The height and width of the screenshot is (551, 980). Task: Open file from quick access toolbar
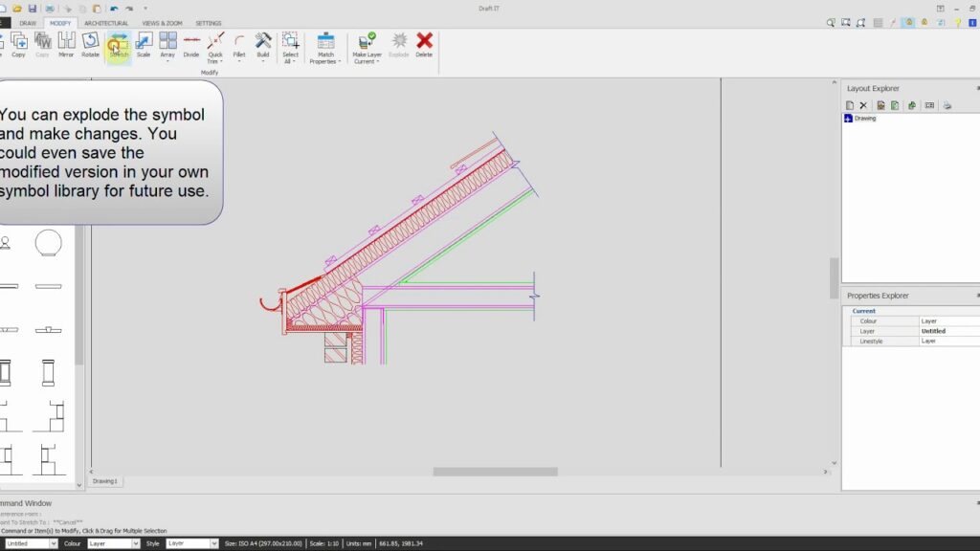(x=17, y=9)
